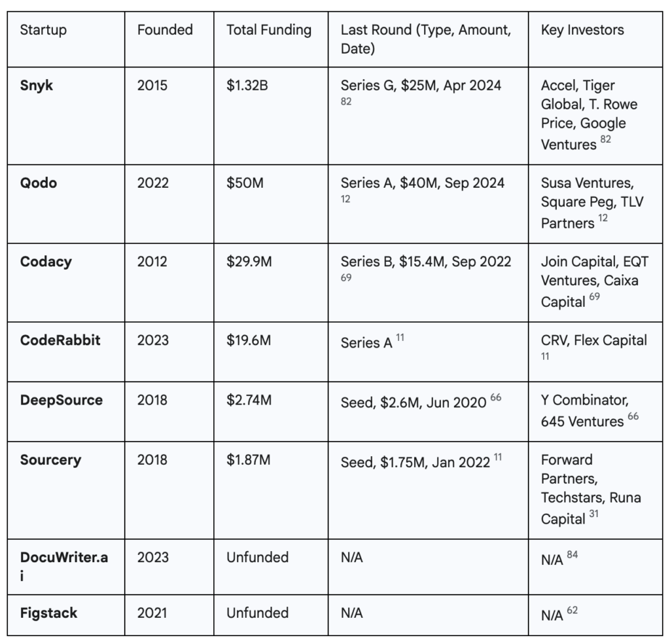Open citation 12 after TLV Partners
This screenshot has height=644, width=670.
[603, 218]
